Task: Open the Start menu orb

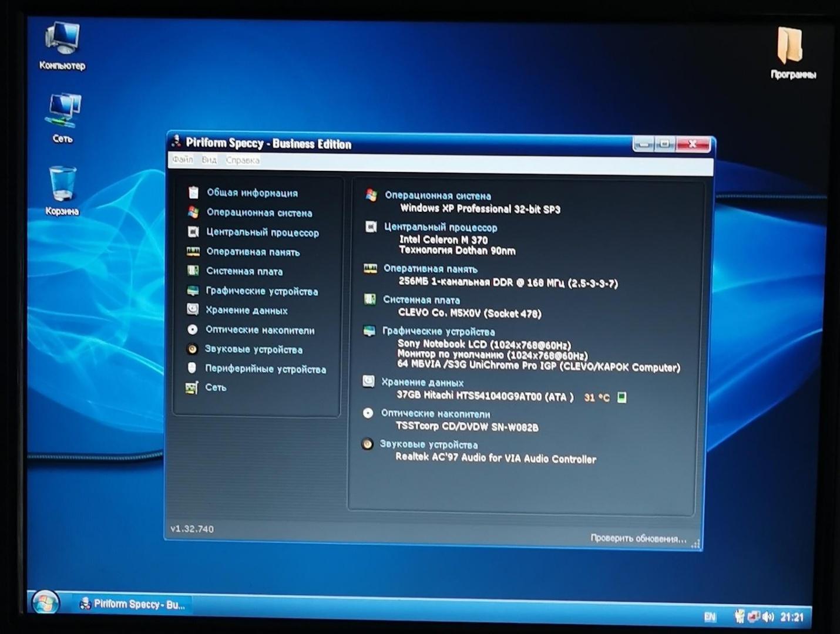Action: point(45,603)
